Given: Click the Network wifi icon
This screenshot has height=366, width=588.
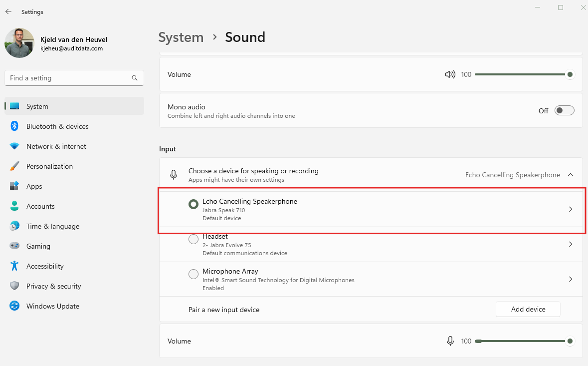Looking at the screenshot, I should coord(14,146).
